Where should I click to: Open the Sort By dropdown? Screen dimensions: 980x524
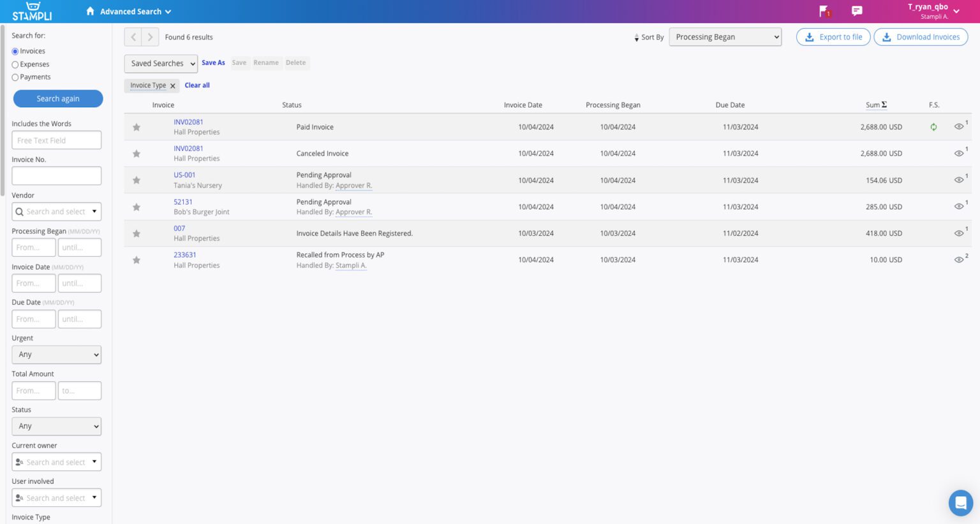(x=725, y=36)
